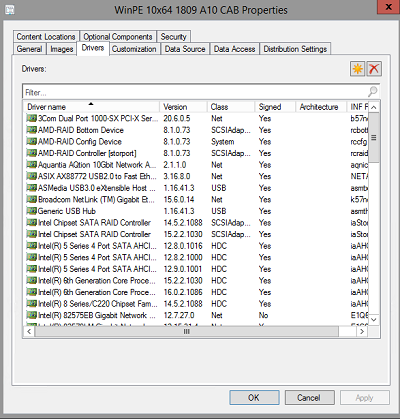The height and width of the screenshot is (419, 400).
Task: Open the Images tab
Action: pyautogui.click(x=62, y=49)
